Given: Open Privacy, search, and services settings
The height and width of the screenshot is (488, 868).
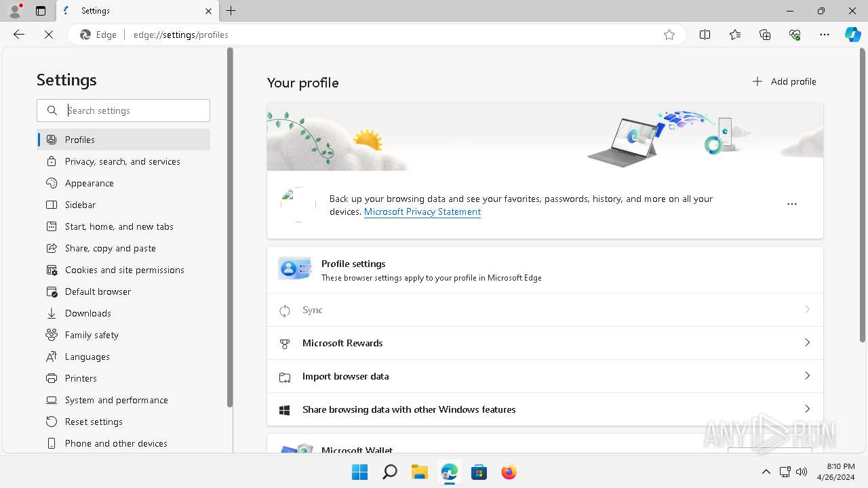Looking at the screenshot, I should point(123,161).
